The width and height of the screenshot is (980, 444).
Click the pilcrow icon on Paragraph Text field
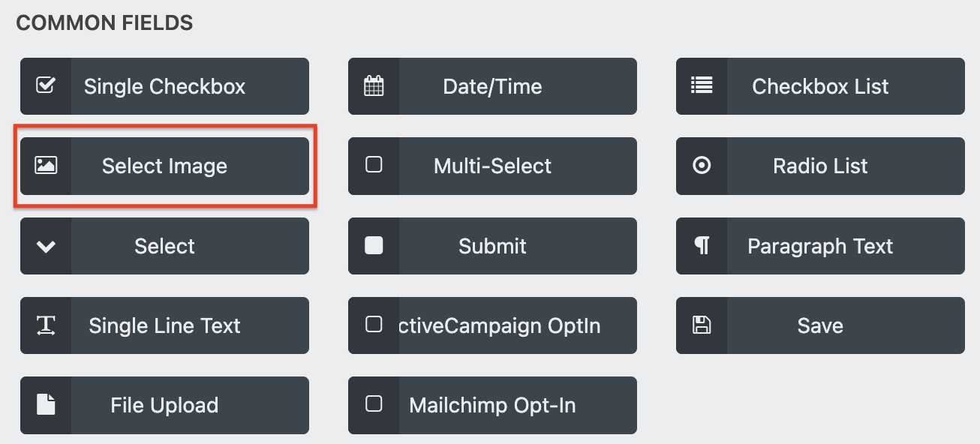(x=701, y=246)
